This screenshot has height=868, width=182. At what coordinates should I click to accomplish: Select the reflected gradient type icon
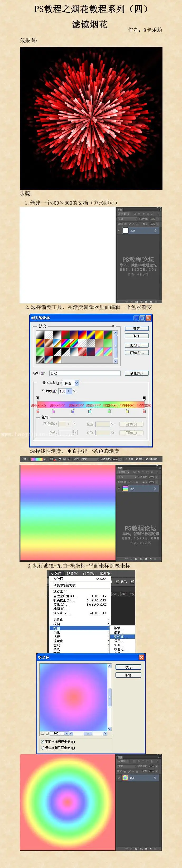pos(64,459)
